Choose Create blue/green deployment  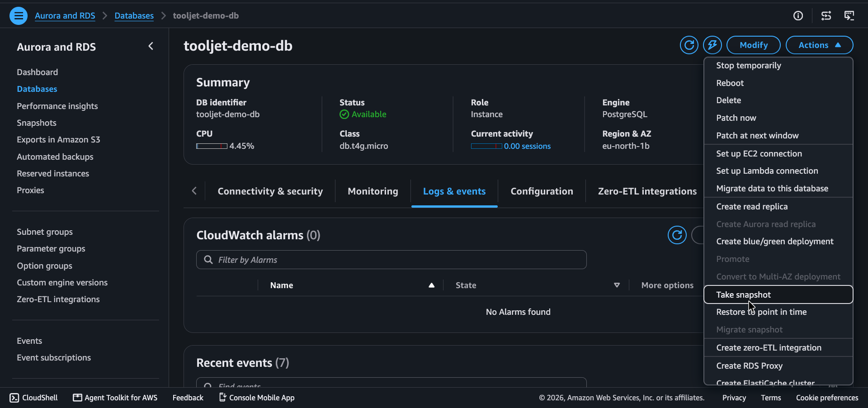coord(778,242)
